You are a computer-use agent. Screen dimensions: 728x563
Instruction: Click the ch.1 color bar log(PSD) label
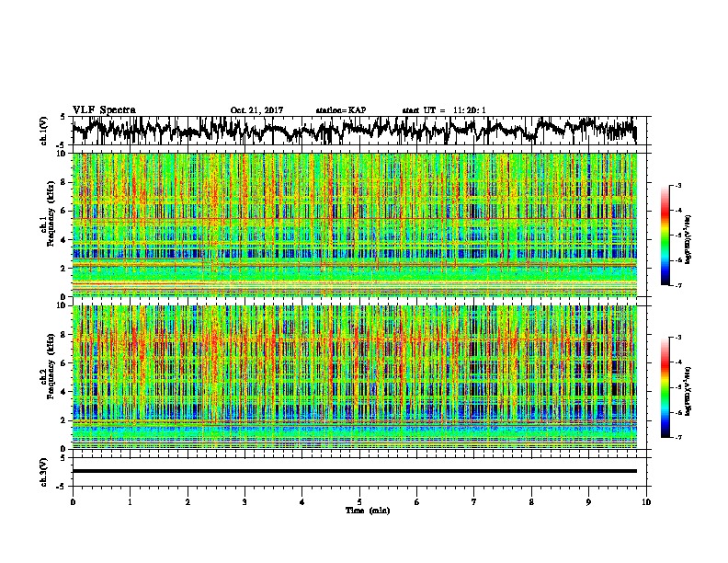688,240
